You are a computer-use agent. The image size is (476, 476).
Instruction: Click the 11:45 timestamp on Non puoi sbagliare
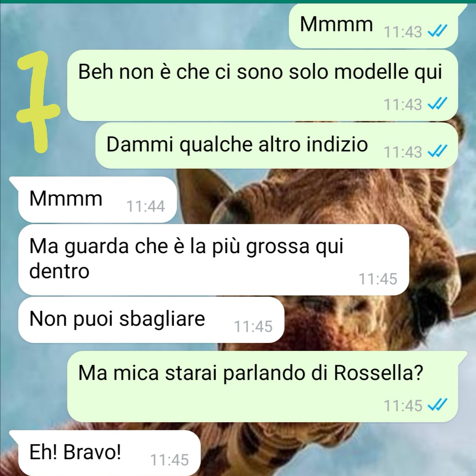click(x=253, y=327)
